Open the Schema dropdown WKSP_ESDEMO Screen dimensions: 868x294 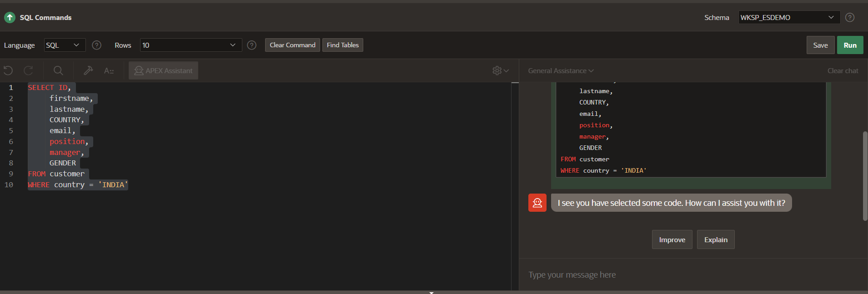(789, 17)
